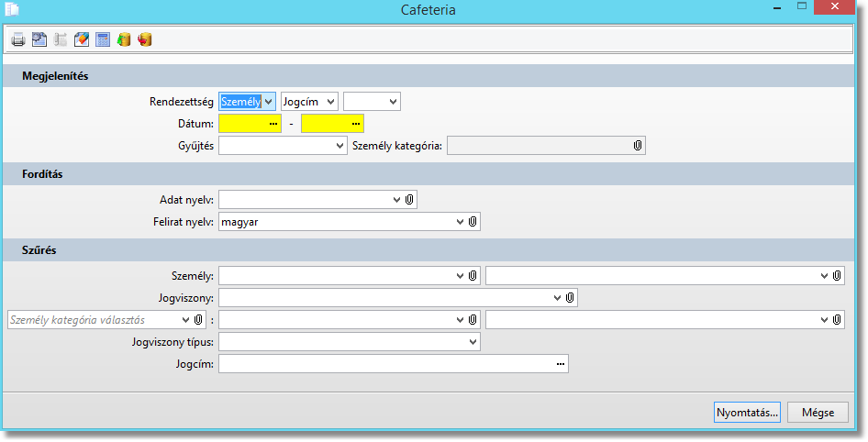The image size is (868, 442).
Task: Open the start date picker ellipsis
Action: pyautogui.click(x=273, y=124)
